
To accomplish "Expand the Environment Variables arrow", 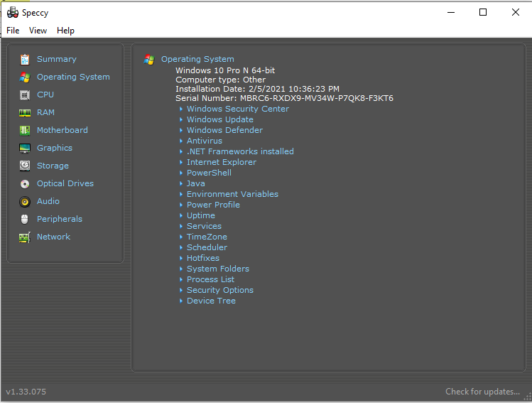I will point(181,194).
